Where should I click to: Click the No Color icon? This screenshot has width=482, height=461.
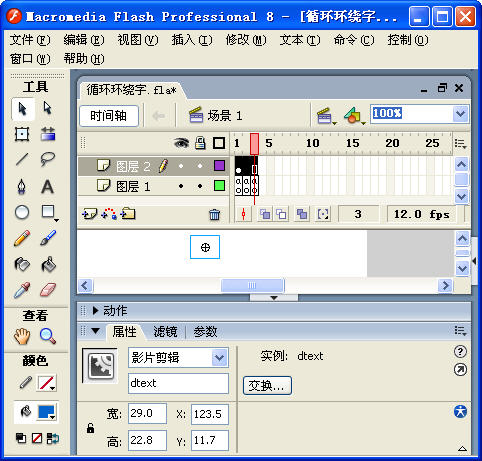tap(37, 438)
